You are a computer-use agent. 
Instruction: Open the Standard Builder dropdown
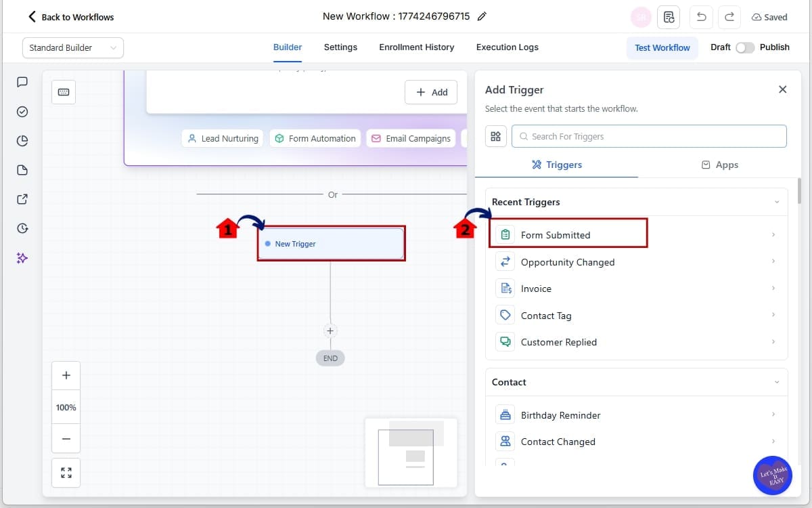(72, 47)
